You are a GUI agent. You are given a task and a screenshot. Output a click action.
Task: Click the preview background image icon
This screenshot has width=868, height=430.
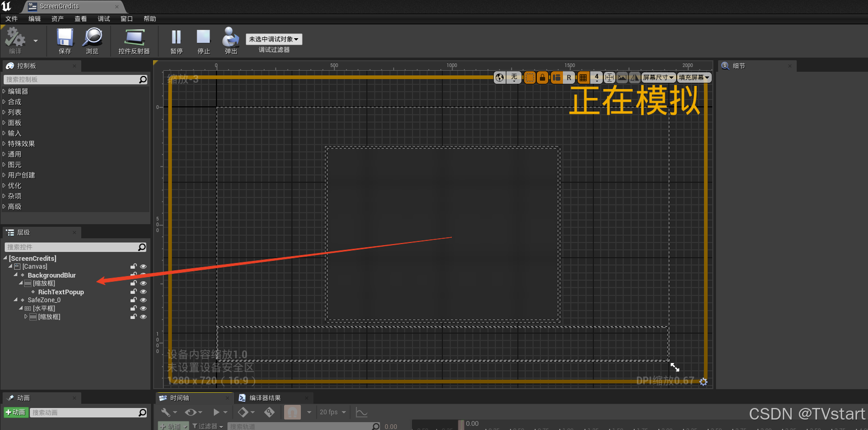click(622, 78)
